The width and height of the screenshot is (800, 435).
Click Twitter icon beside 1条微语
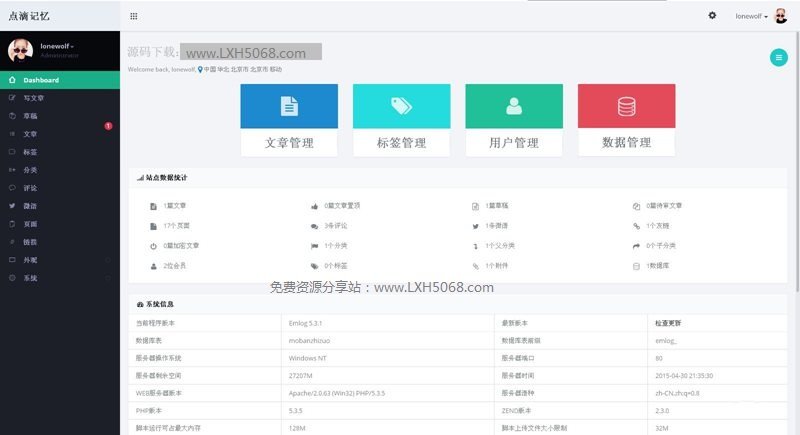coord(476,226)
